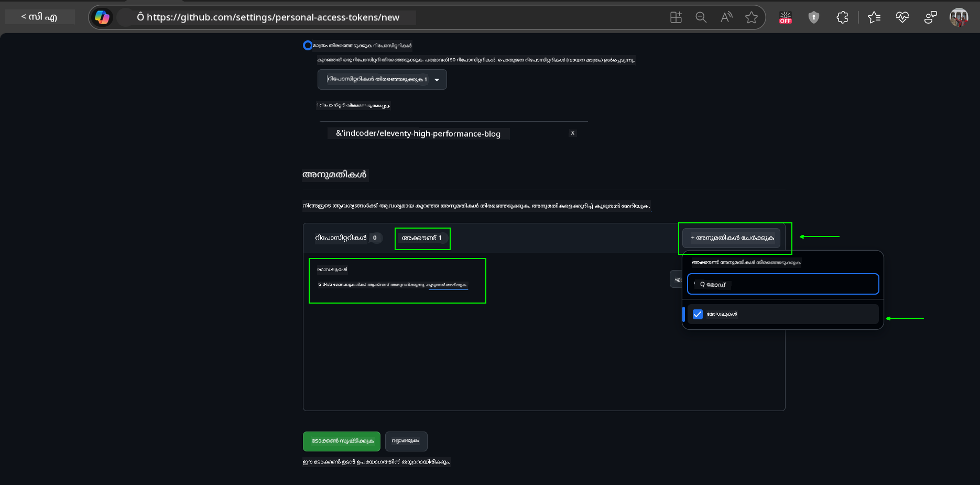Remove the eleventy-high-performance-blog repository with x
The width and height of the screenshot is (980, 485).
(x=573, y=133)
